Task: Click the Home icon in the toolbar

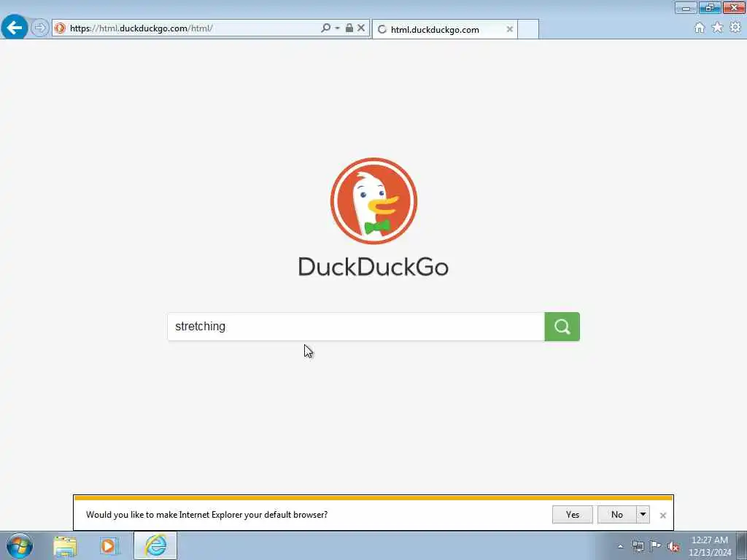Action: 700,28
